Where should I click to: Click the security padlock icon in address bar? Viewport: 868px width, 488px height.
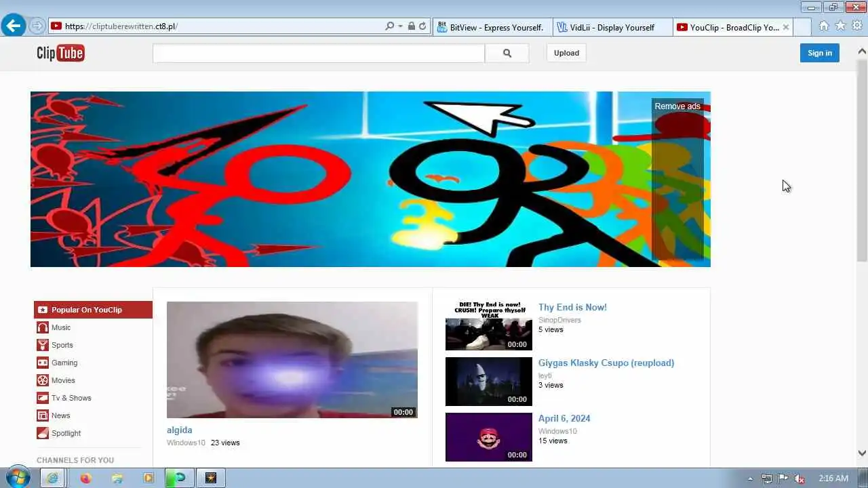pyautogui.click(x=411, y=26)
